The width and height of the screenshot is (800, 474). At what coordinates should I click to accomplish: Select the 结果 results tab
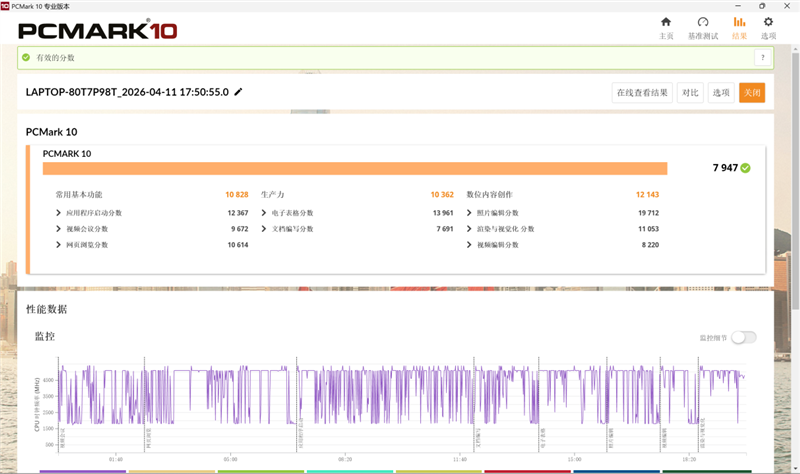click(x=739, y=29)
